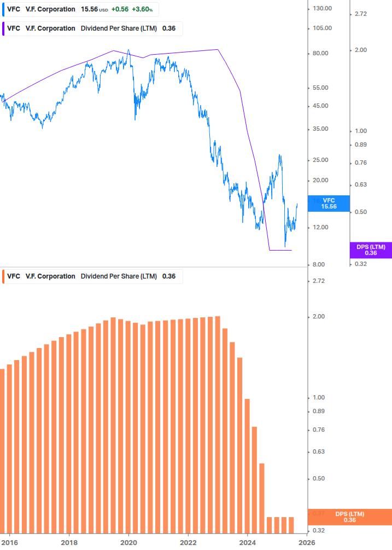Click the orange DPS (LTM) 0.36 axis tag
The width and height of the screenshot is (392, 550).
tap(349, 517)
